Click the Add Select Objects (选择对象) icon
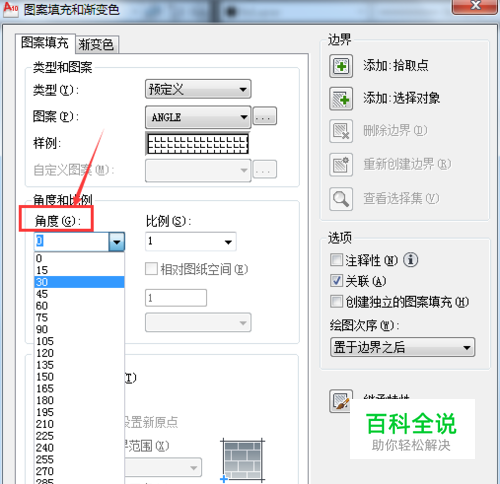 [341, 99]
